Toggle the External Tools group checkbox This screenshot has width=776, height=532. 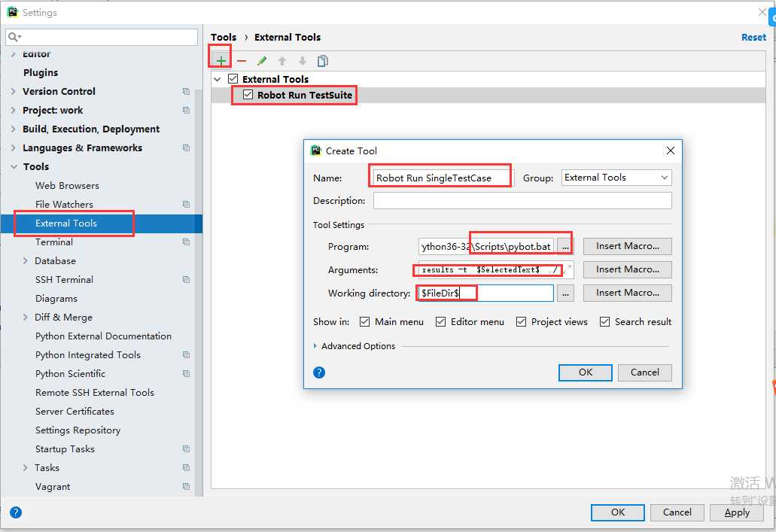pos(233,79)
